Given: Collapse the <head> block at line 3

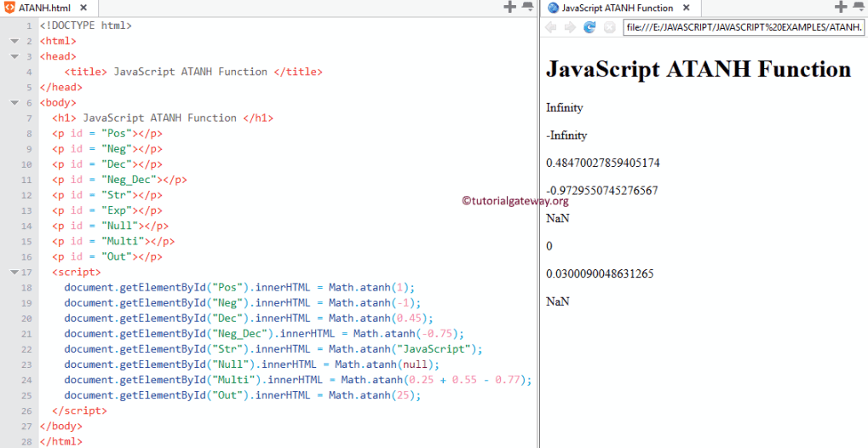Looking at the screenshot, I should coord(14,56).
